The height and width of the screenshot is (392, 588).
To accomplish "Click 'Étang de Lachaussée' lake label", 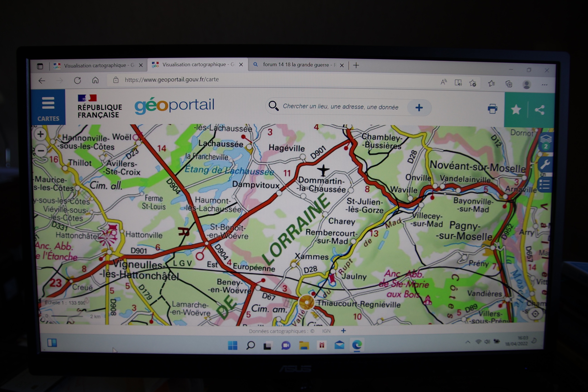I will point(229,170).
